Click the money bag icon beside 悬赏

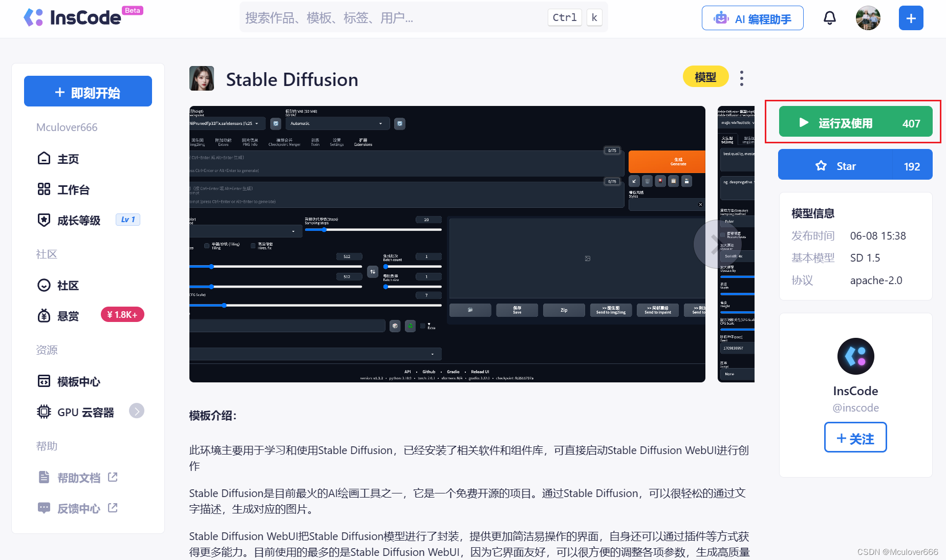44,316
